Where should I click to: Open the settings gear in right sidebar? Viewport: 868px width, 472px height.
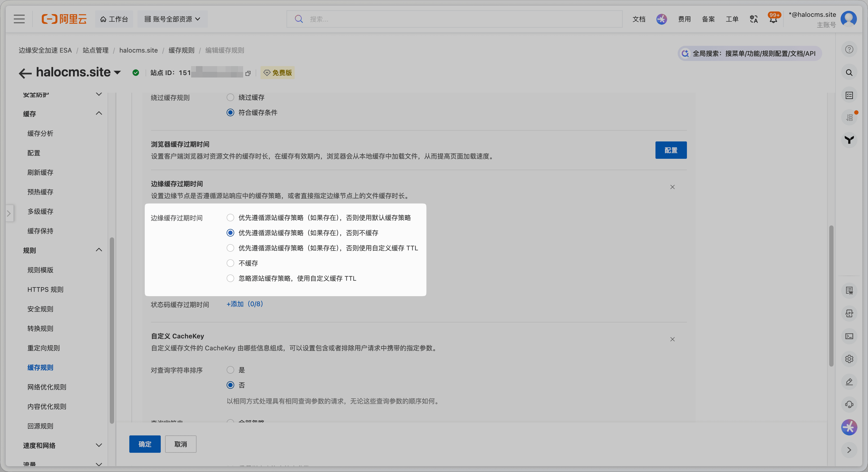click(849, 359)
